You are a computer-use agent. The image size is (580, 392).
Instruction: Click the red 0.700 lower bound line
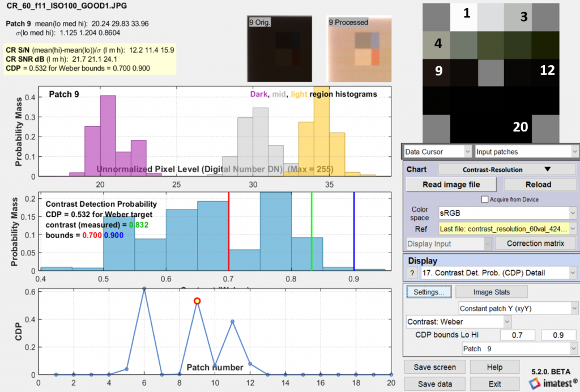tap(229, 231)
